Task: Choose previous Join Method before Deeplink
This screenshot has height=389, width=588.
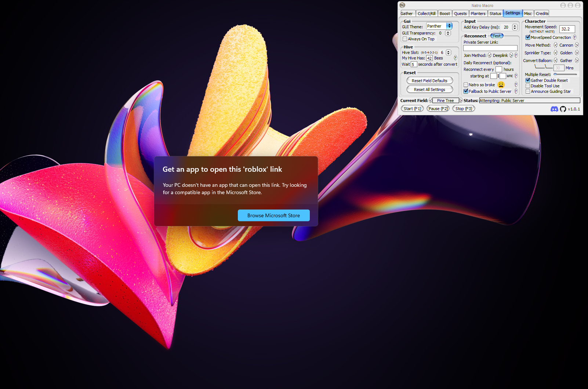Action: pos(490,55)
